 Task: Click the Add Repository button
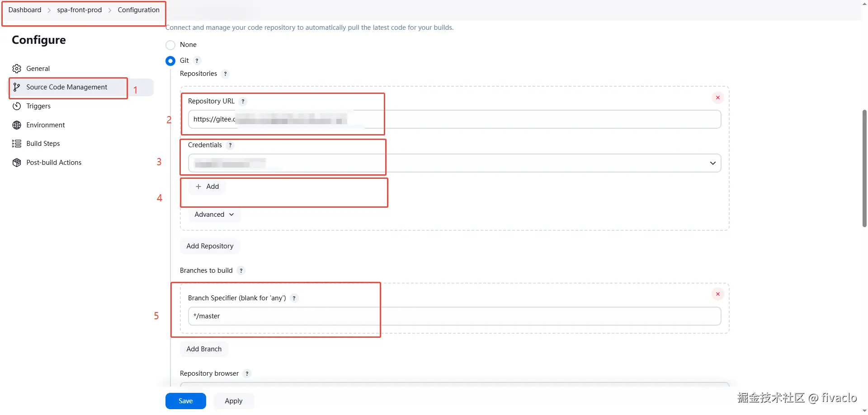pos(210,246)
